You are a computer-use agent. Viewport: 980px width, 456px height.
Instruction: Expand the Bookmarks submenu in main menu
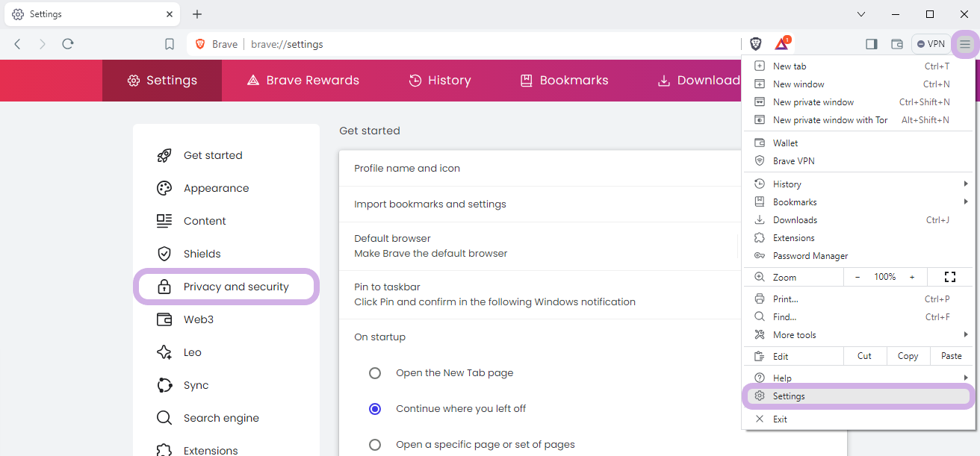(x=858, y=202)
